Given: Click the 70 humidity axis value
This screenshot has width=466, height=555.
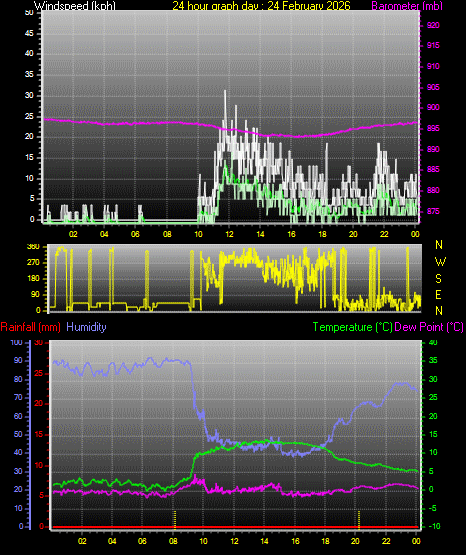Looking at the screenshot, I should pyautogui.click(x=18, y=397).
